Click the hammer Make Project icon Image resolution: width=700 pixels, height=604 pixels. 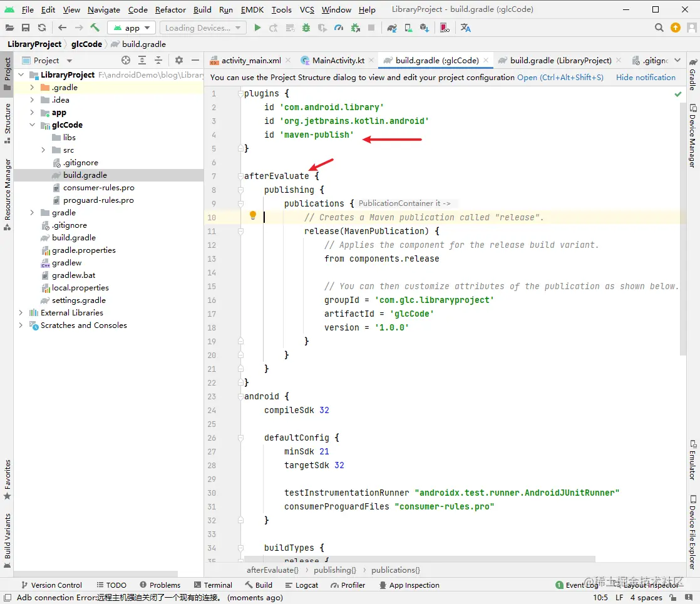[x=95, y=28]
